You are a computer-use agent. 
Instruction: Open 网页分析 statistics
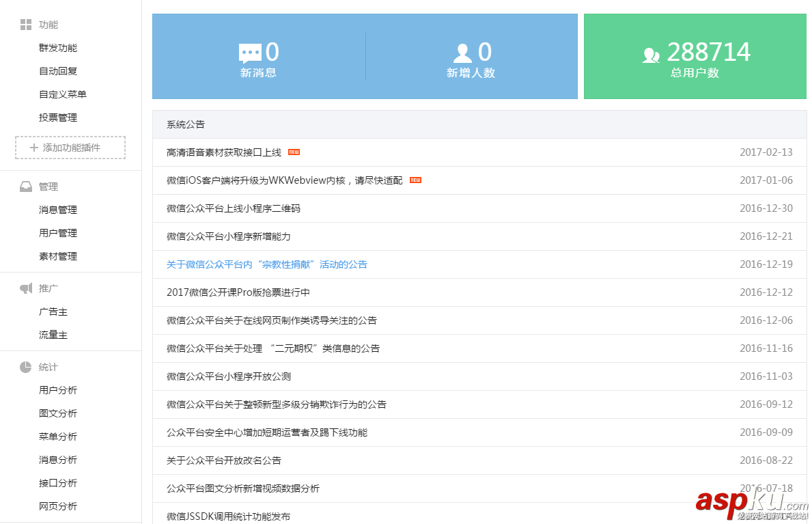point(58,506)
